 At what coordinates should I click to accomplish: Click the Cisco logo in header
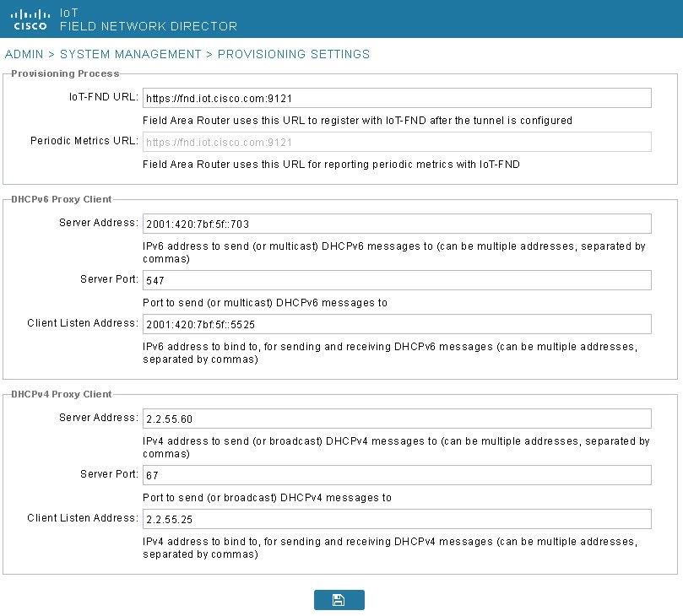coord(30,20)
